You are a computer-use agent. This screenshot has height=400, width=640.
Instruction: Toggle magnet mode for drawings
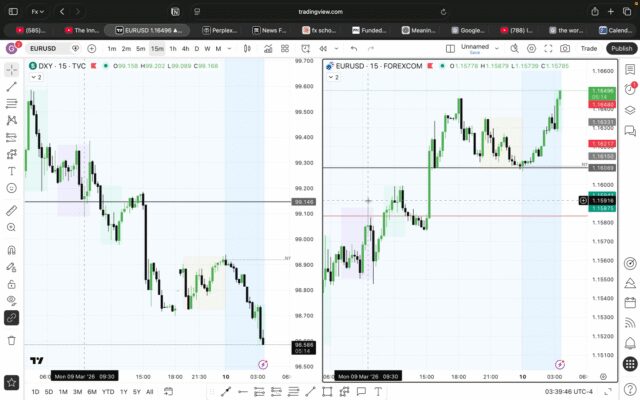point(11,250)
